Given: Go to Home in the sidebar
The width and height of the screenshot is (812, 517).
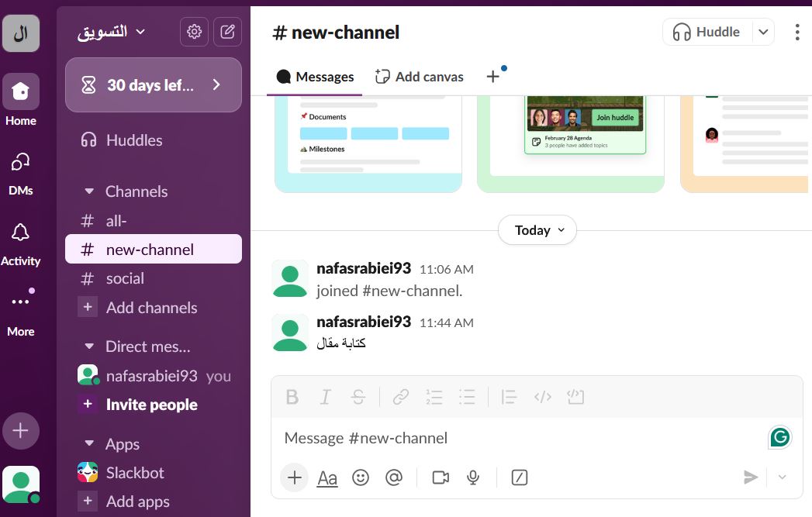Looking at the screenshot, I should [x=21, y=100].
